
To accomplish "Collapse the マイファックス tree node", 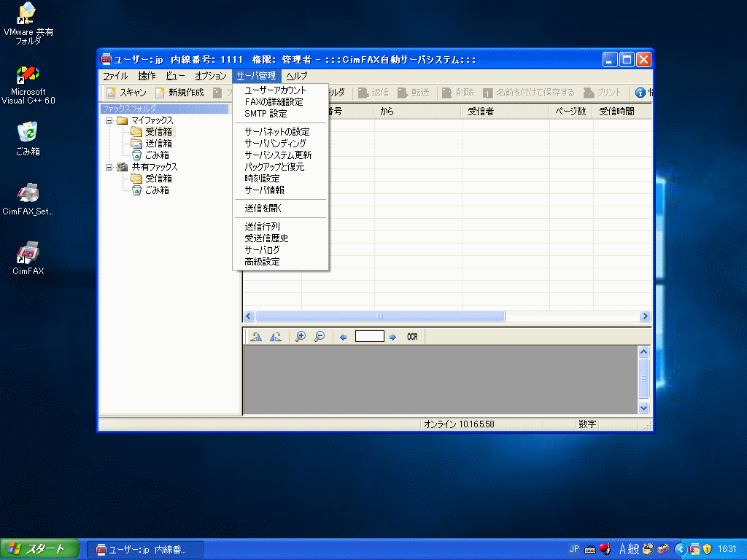I will tap(109, 120).
